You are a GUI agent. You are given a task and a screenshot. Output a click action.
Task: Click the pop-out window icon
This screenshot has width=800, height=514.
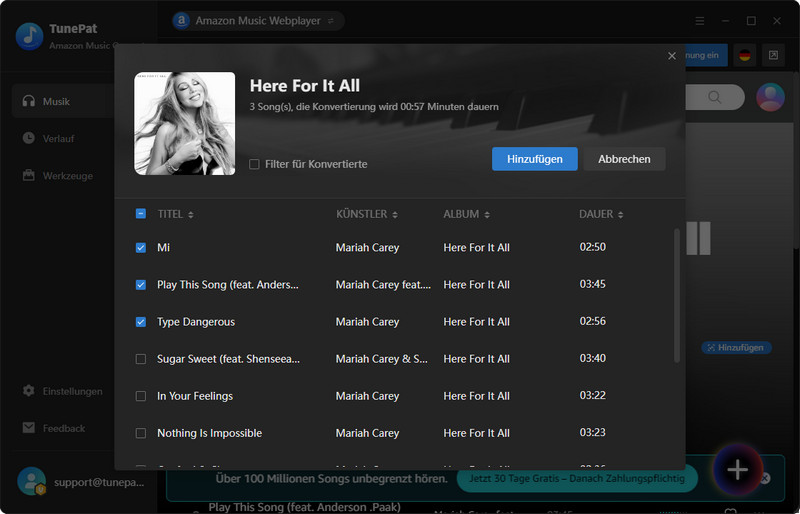coord(773,55)
